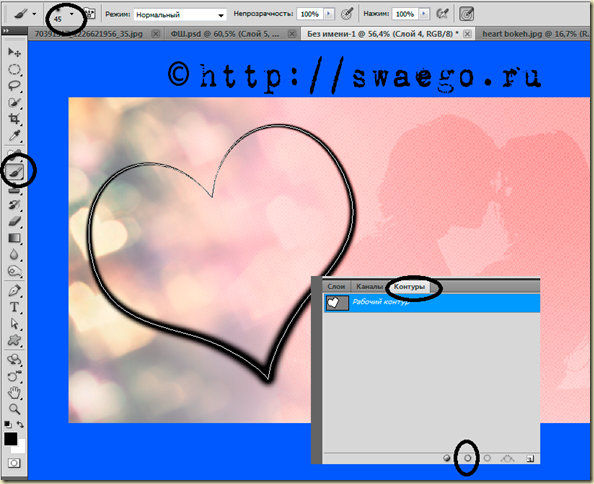
Task: Select the Eyedropper tool
Action: pos(14,136)
